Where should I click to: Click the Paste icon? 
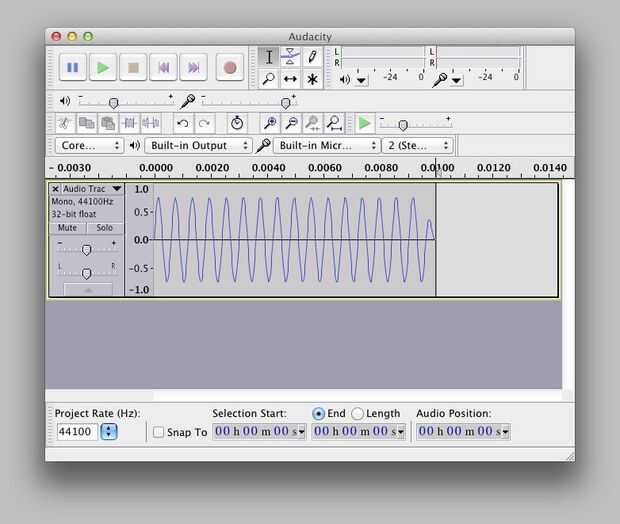coord(108,123)
